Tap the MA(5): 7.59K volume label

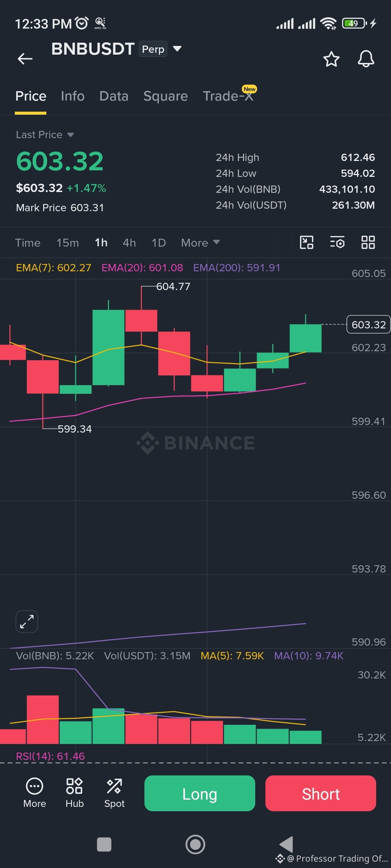(x=232, y=656)
